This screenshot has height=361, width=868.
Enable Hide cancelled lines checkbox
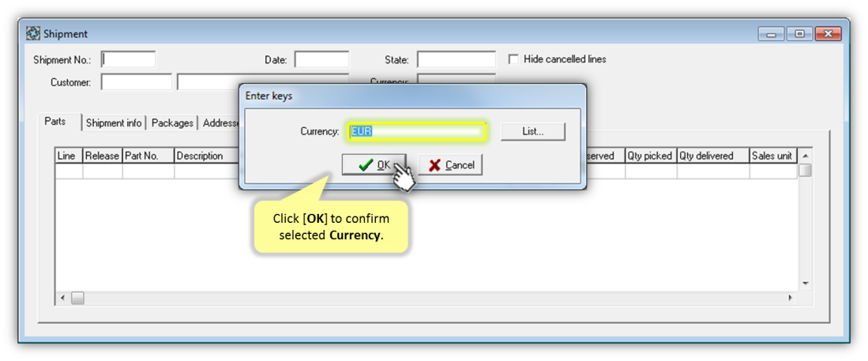(513, 58)
